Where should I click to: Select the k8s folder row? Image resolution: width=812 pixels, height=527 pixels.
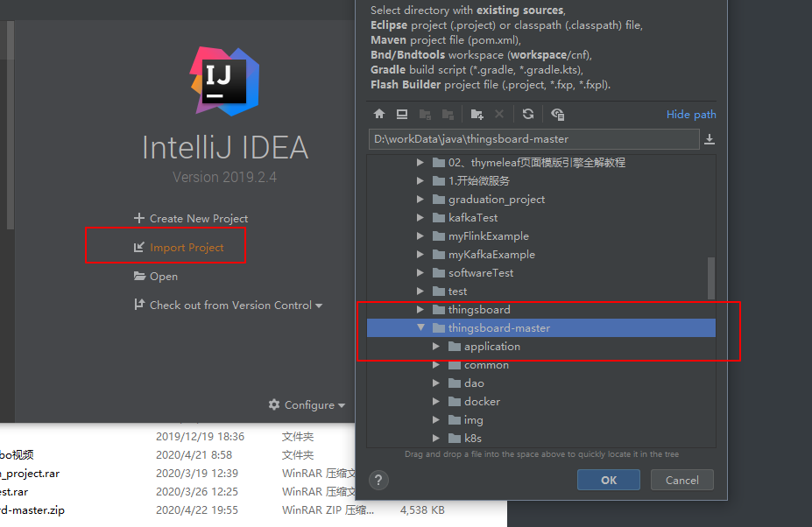541,438
